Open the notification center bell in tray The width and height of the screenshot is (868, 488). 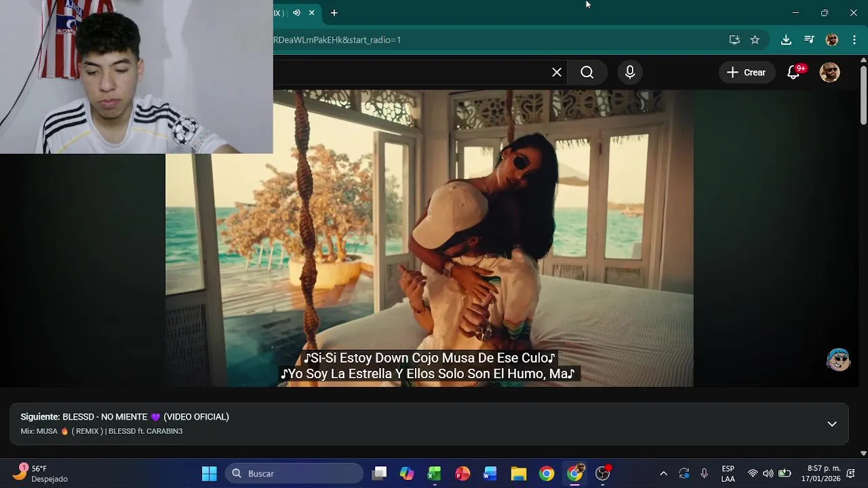point(851,474)
